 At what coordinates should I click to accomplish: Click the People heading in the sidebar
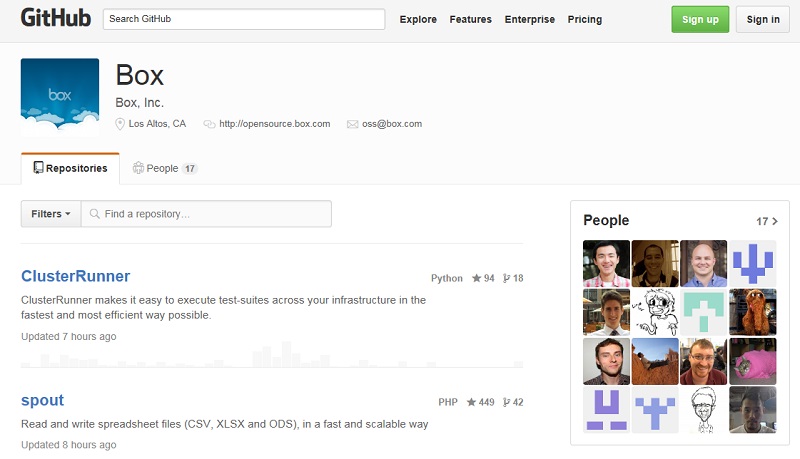click(x=606, y=220)
